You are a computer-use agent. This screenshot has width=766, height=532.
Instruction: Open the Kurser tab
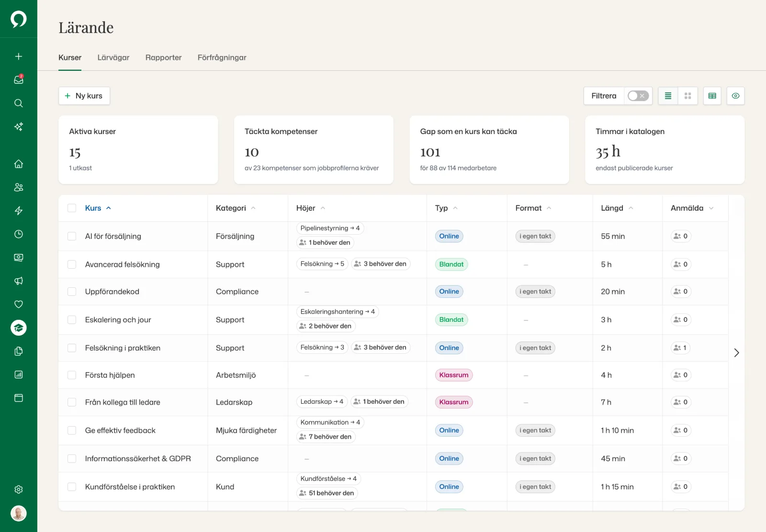(x=70, y=57)
